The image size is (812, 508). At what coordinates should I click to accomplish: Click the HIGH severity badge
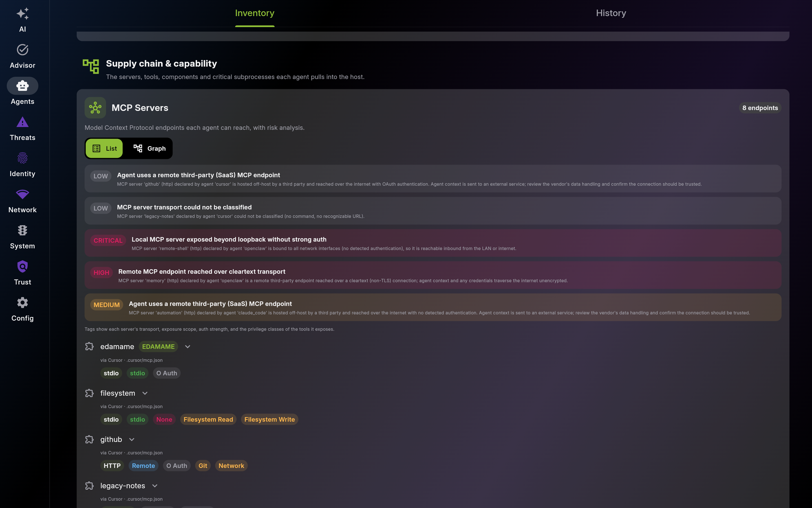101,273
